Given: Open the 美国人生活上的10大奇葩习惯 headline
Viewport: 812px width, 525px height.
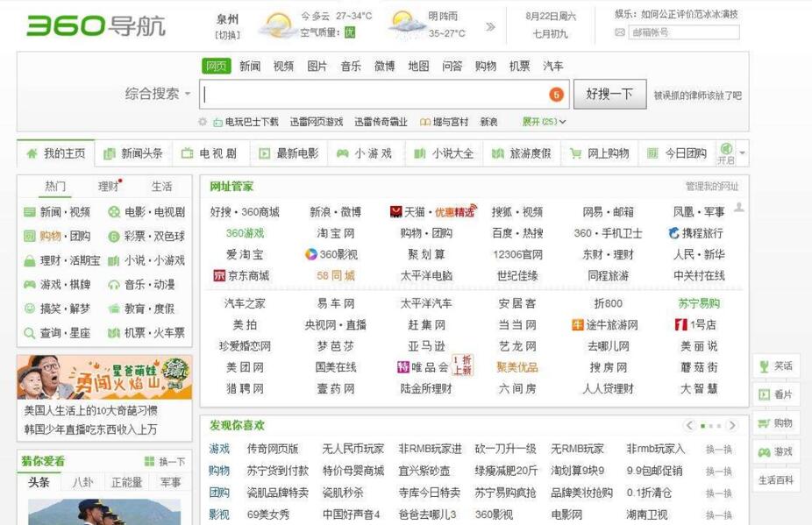Looking at the screenshot, I should tap(90, 410).
